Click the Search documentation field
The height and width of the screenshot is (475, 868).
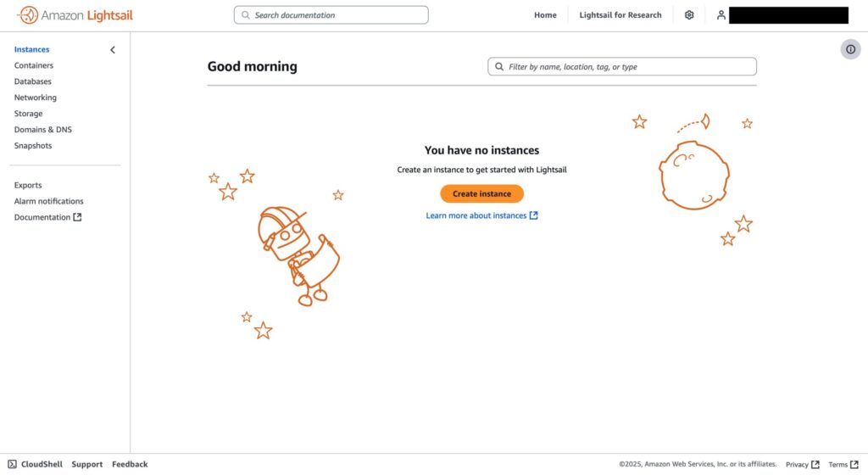click(331, 15)
